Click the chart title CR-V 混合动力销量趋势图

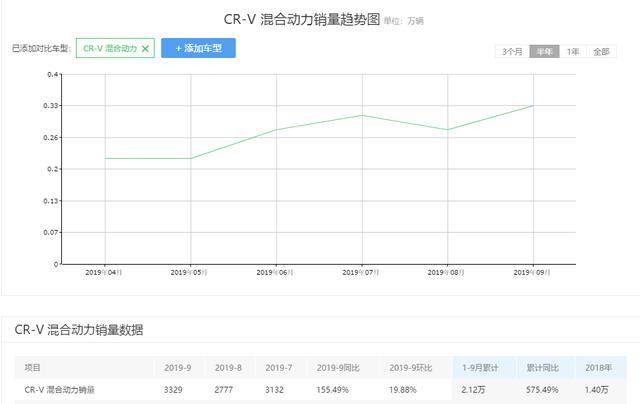[x=302, y=19]
